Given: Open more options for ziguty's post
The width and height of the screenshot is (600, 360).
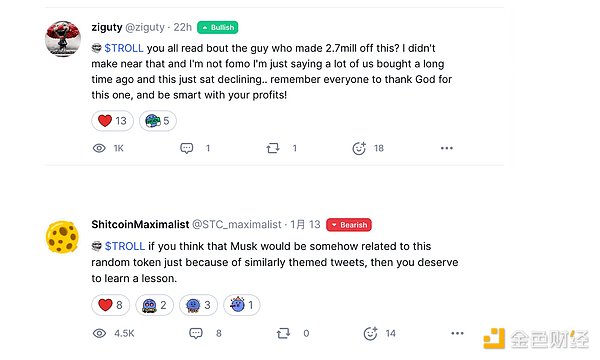Looking at the screenshot, I should [x=447, y=148].
